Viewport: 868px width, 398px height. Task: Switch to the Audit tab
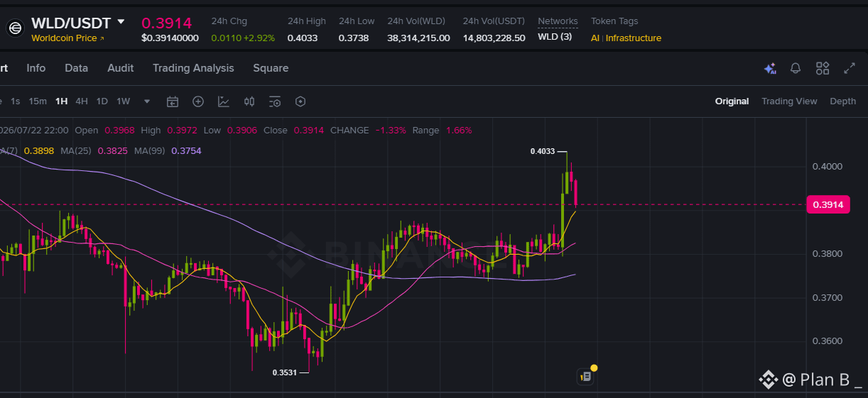[x=121, y=68]
